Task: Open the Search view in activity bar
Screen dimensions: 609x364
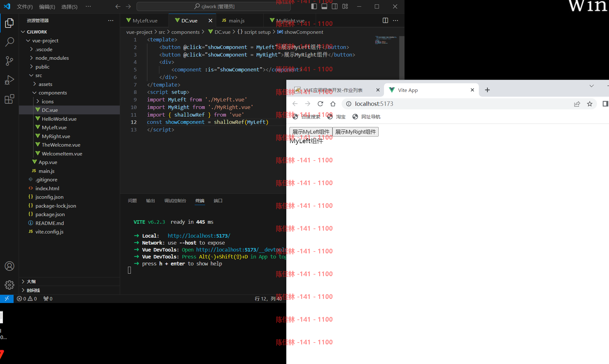Action: (9, 42)
